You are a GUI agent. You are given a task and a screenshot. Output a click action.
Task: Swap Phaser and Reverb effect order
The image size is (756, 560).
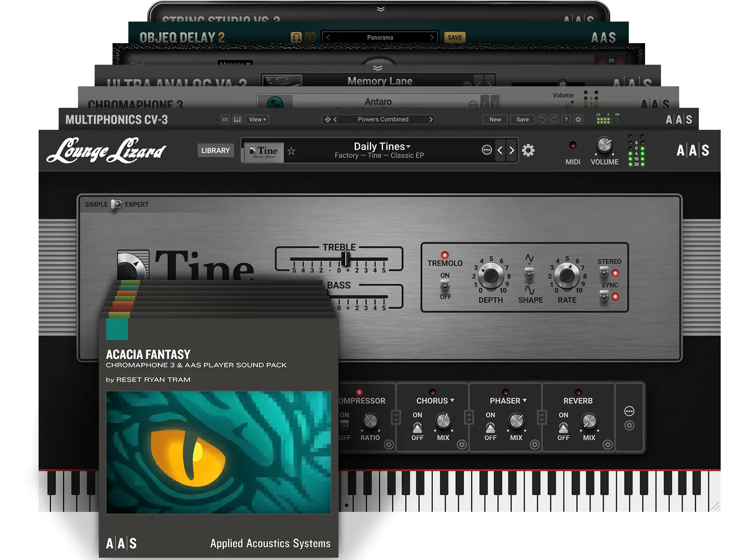coord(542,417)
